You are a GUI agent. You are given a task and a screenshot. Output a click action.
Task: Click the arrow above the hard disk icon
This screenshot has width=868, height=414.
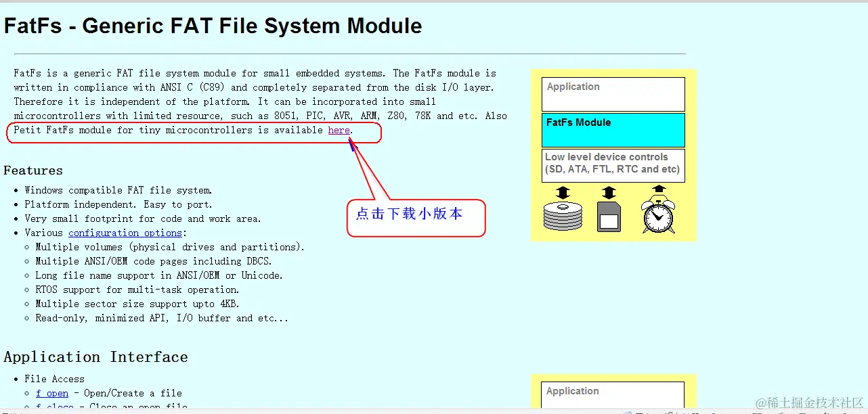coord(562,191)
